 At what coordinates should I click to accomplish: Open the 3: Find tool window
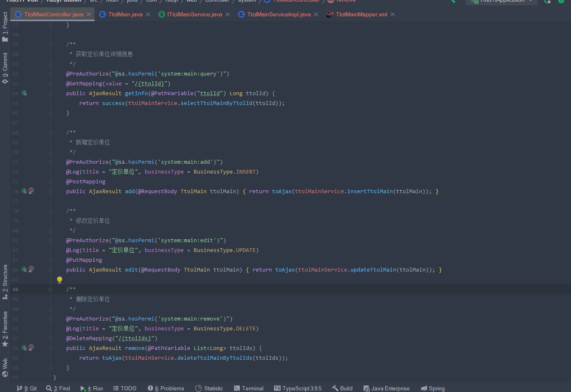(x=58, y=388)
